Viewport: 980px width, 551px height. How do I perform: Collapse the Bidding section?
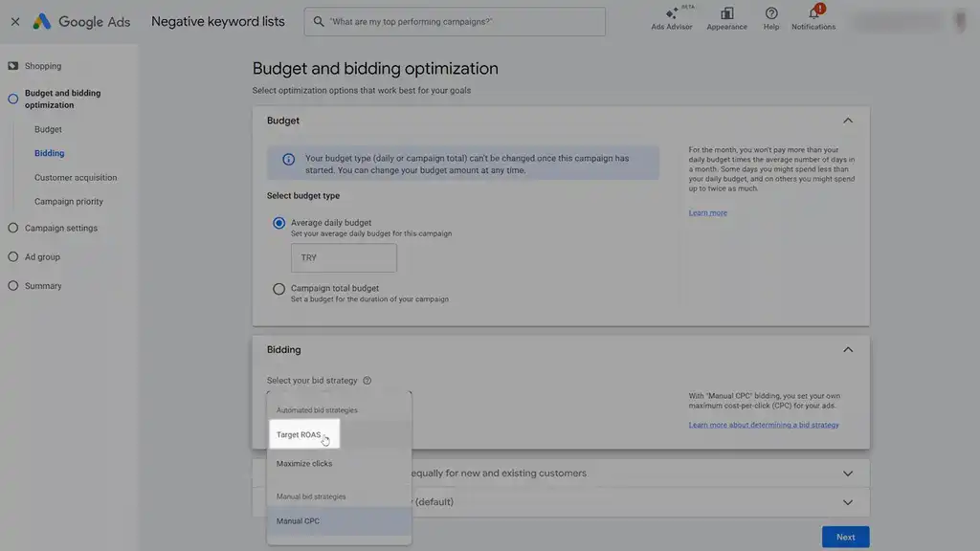[x=848, y=350]
